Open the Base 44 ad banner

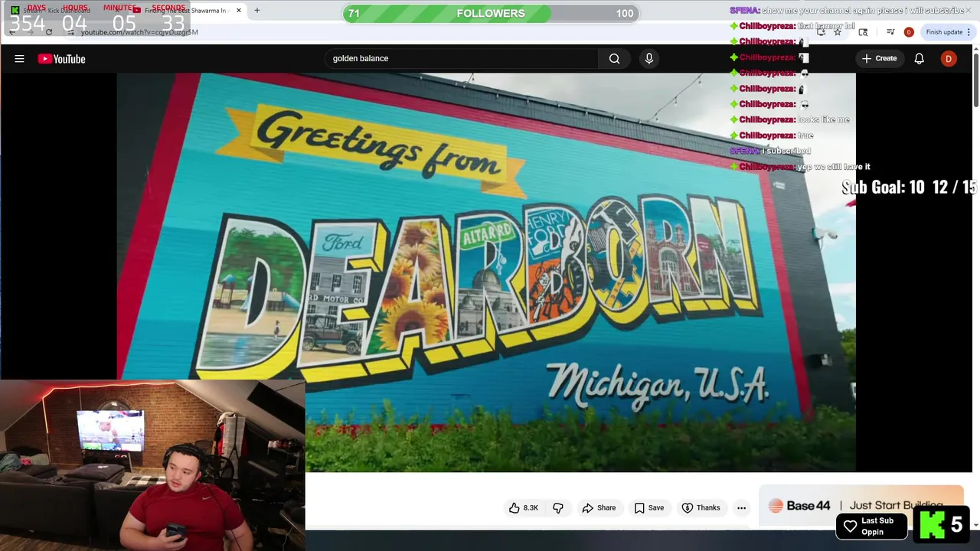coord(861,506)
